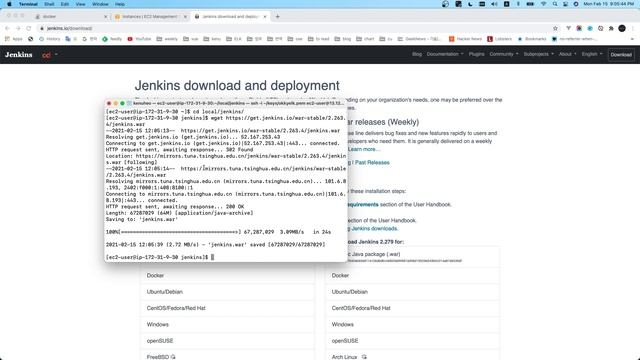
Task: Expand the Documentation dropdown
Action: pos(445,54)
